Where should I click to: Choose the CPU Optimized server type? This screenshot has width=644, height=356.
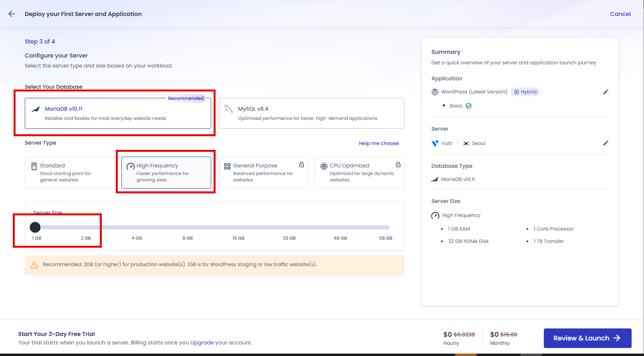[359, 172]
